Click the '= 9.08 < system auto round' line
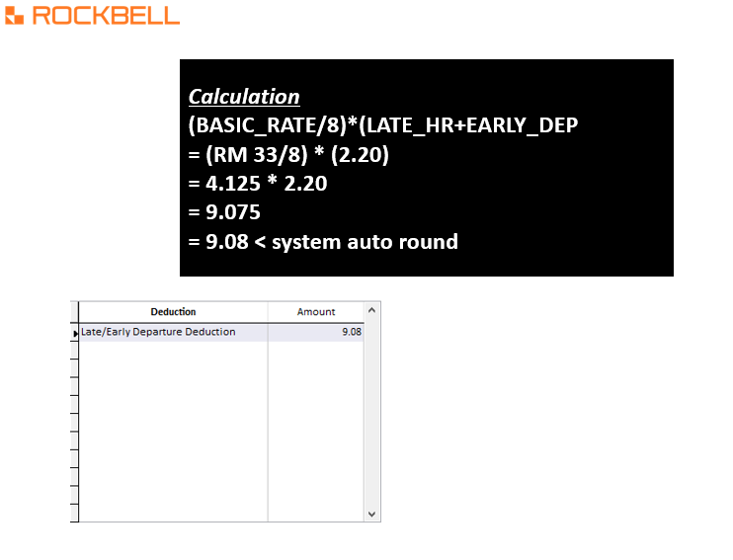This screenshot has width=733, height=560. tap(323, 242)
